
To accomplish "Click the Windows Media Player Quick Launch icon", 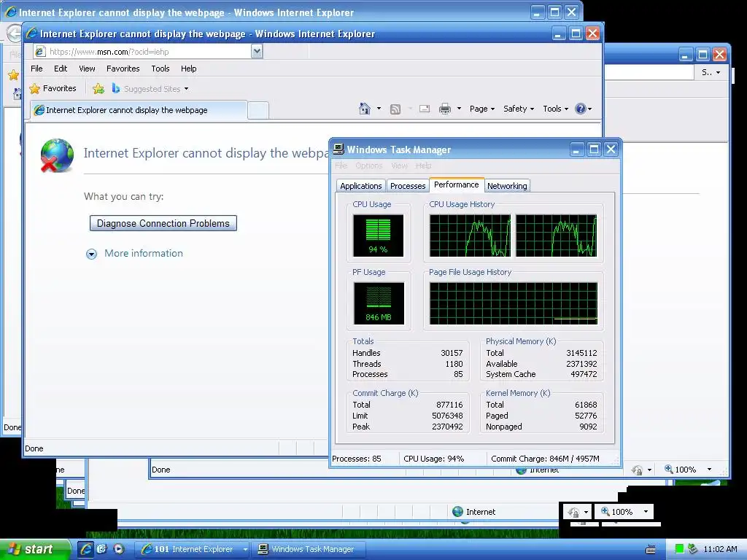I will click(x=119, y=549).
